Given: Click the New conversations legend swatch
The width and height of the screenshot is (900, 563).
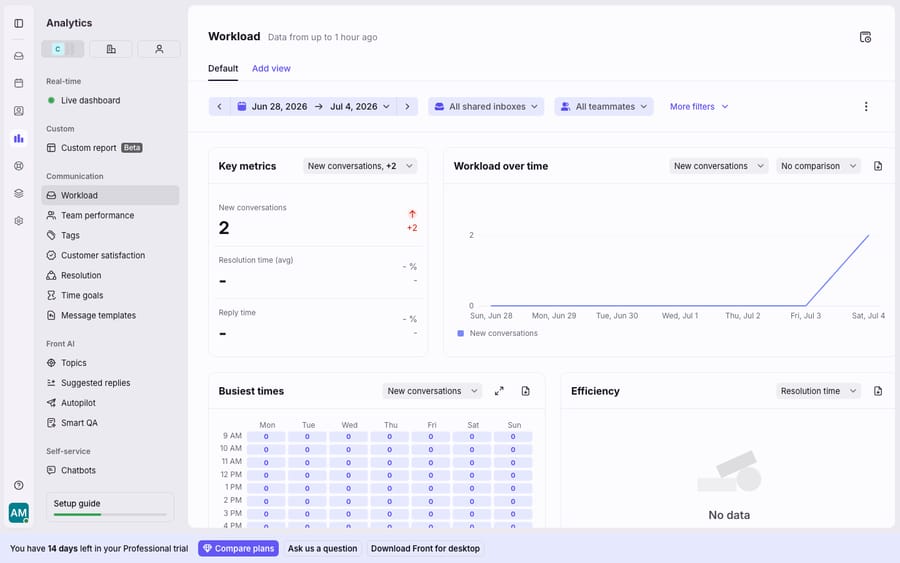Looking at the screenshot, I should 460,333.
